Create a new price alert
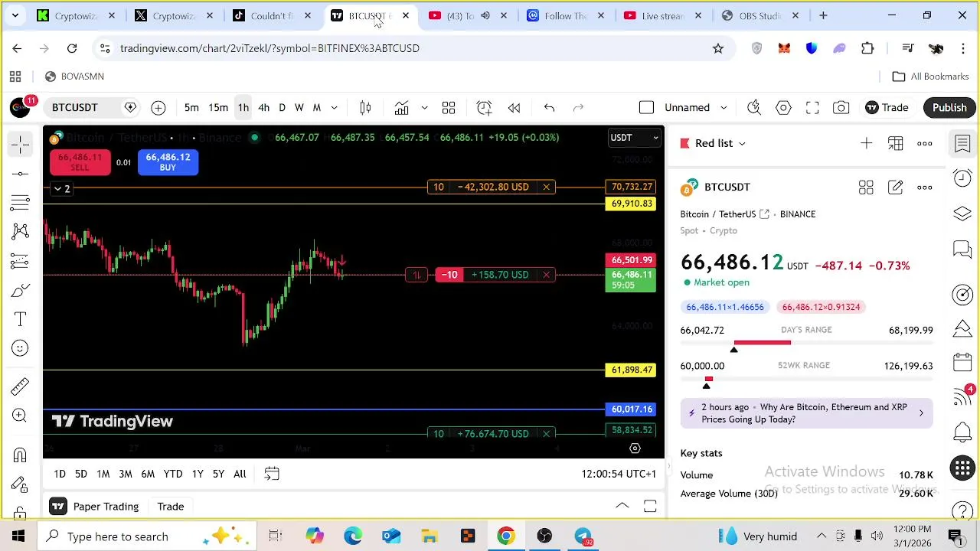Viewport: 980px width, 551px height. 484,108
